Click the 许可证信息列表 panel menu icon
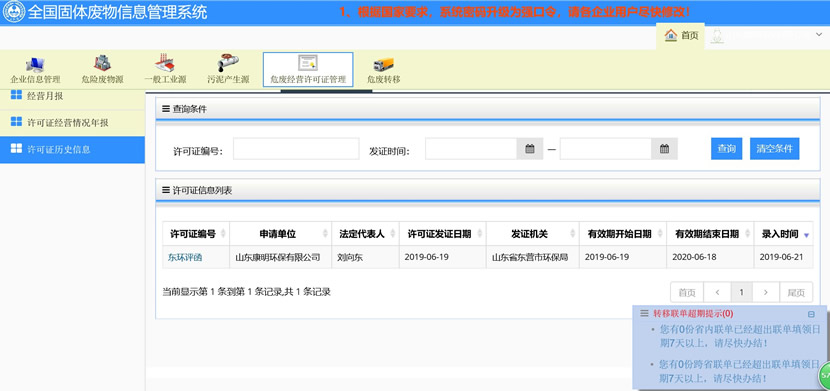Screen dimensions: 830x391 pyautogui.click(x=166, y=190)
